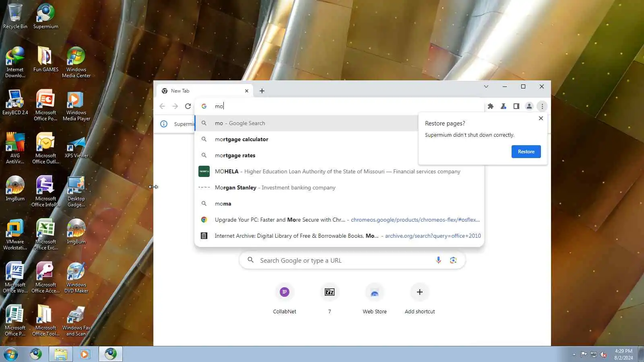Start voice search with the microphone
Screen dimensions: 644x362
(438, 260)
